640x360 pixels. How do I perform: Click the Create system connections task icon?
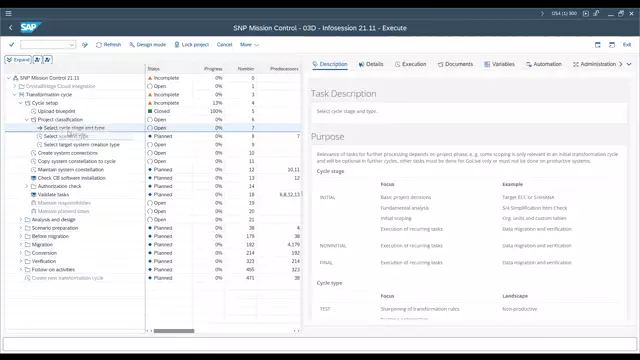(33, 153)
